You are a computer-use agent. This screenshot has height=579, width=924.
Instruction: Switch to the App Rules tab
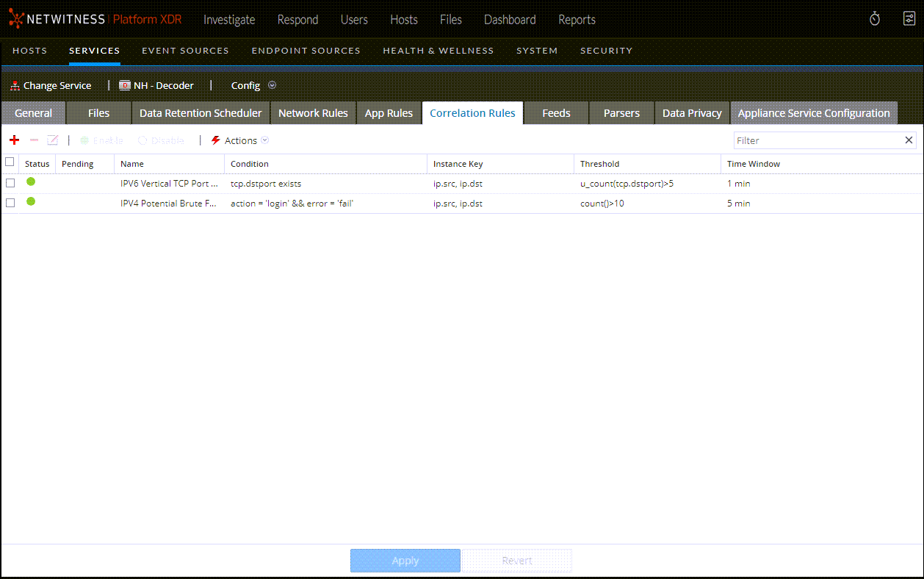click(389, 113)
